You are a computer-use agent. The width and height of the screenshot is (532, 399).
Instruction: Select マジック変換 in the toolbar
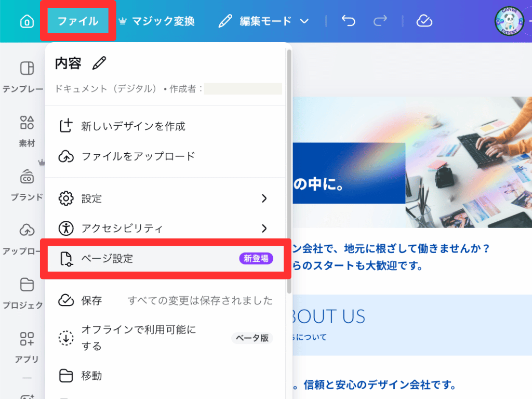point(158,21)
